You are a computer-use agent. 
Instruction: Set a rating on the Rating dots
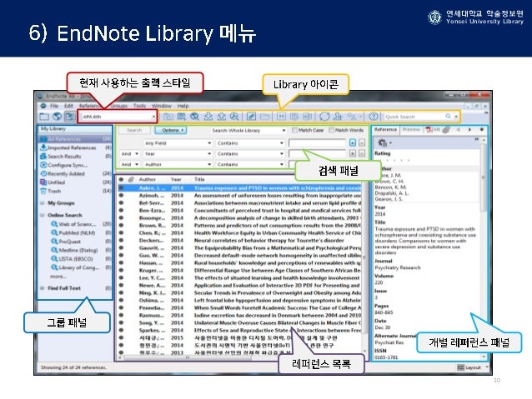click(394, 160)
